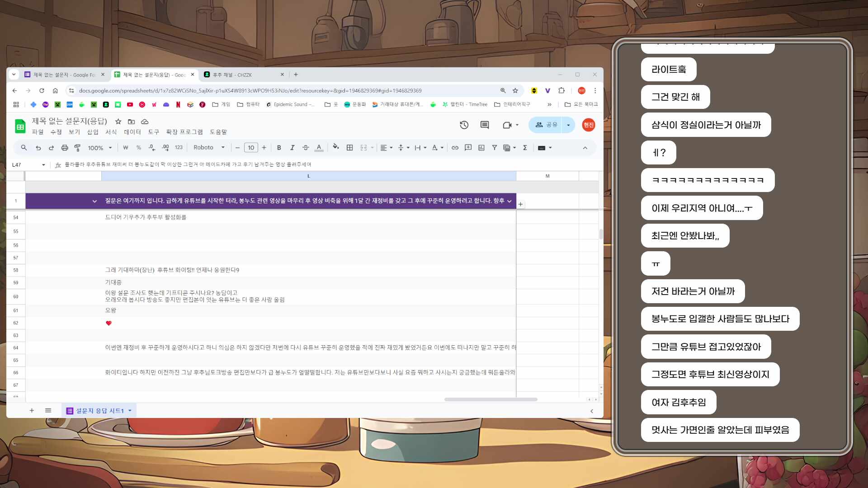Format cell as currency (₩)

[126, 148]
